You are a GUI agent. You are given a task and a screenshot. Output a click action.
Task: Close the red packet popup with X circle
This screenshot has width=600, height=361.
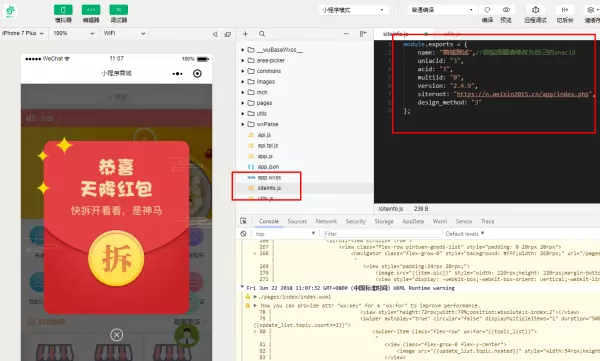(x=116, y=335)
